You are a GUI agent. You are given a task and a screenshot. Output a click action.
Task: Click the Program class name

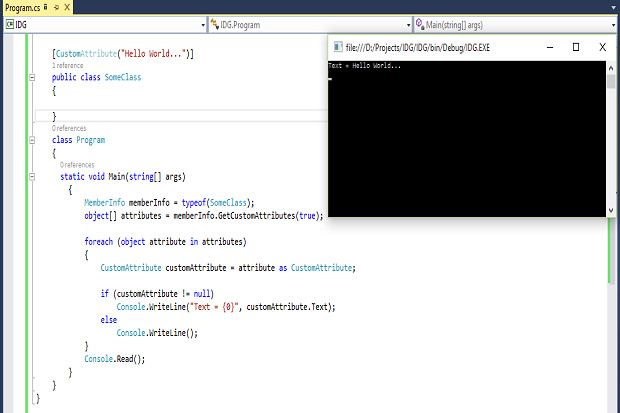click(91, 140)
